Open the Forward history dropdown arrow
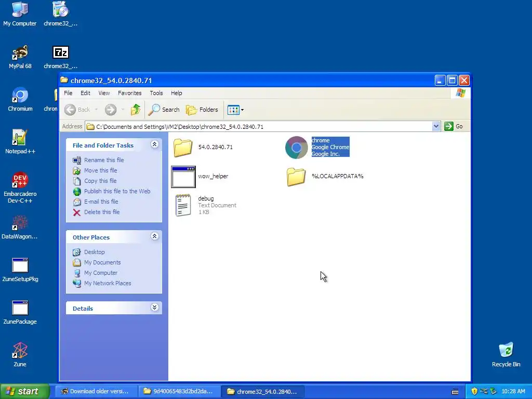Image resolution: width=532 pixels, height=399 pixels. [123, 110]
